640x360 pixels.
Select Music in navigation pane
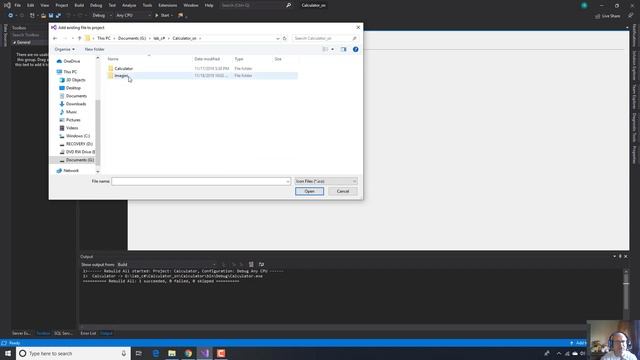71,112
